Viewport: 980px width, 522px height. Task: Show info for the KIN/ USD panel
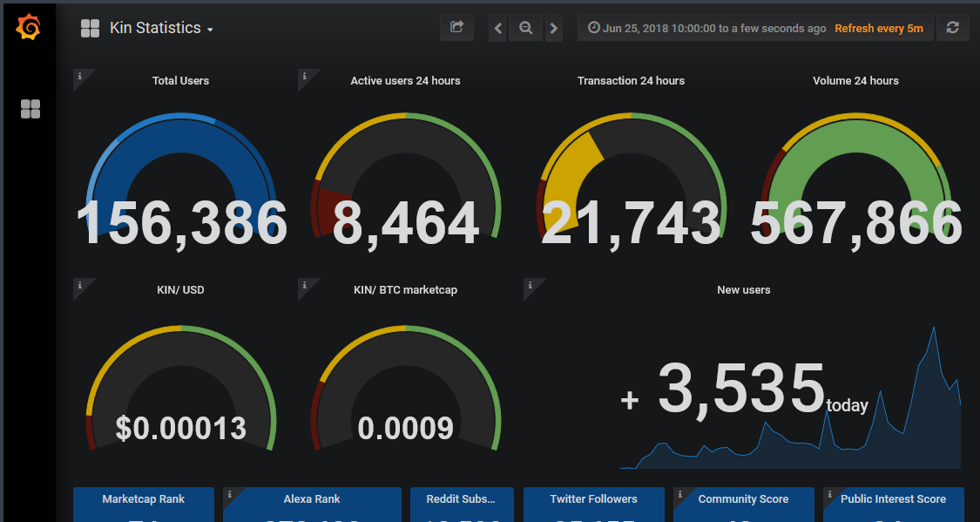80,285
